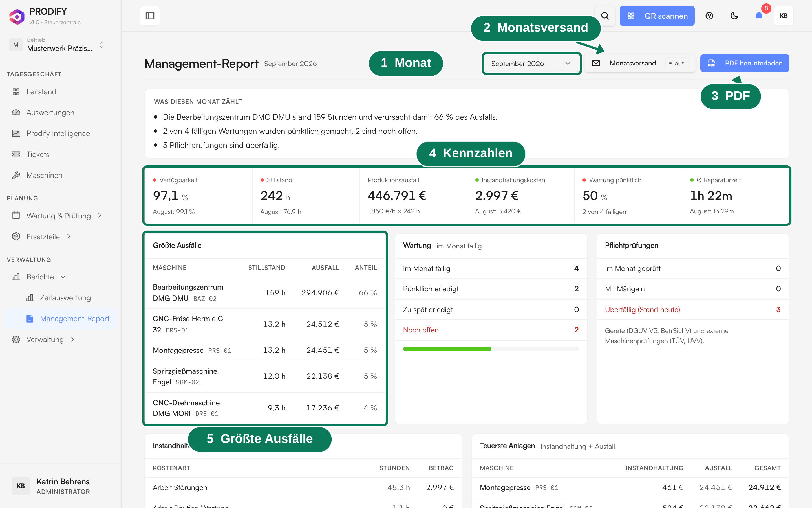The image size is (812, 508).
Task: Click the Berichte bar chart icon
Action: 16,277
